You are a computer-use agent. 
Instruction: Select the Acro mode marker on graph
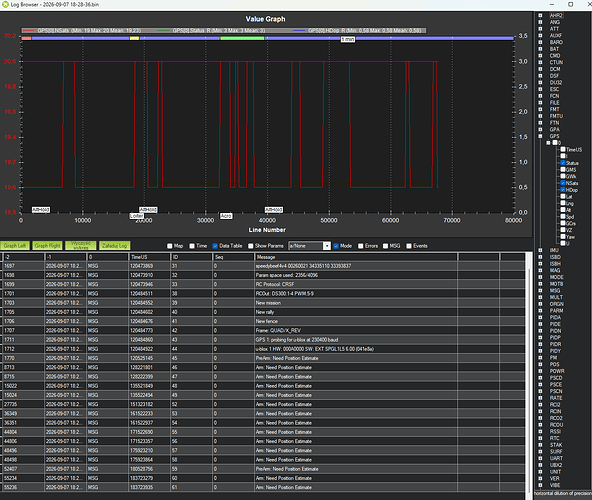(226, 216)
